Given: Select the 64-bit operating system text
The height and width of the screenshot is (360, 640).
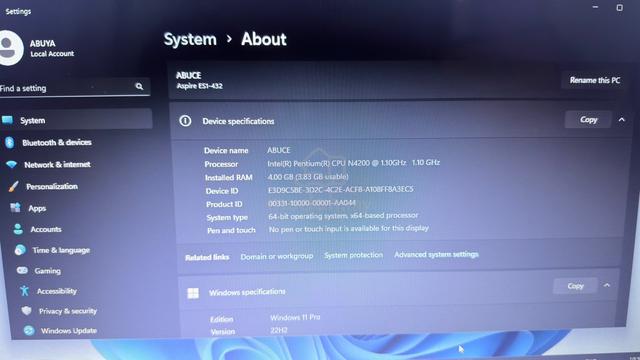Looking at the screenshot, I should point(343,216).
